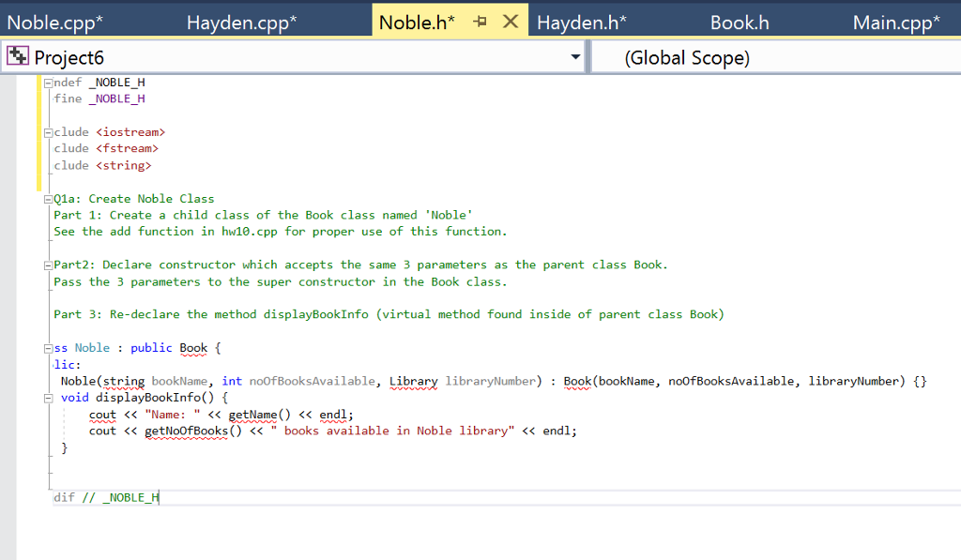The height and width of the screenshot is (560, 961).
Task: Open the Project6 navigation dropdown
Action: [576, 56]
